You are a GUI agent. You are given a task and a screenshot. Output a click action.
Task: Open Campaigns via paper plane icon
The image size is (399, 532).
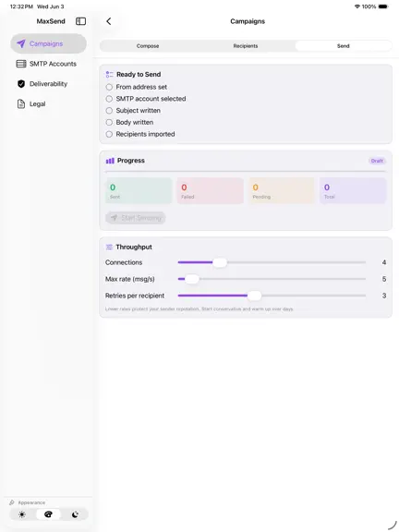coord(21,43)
